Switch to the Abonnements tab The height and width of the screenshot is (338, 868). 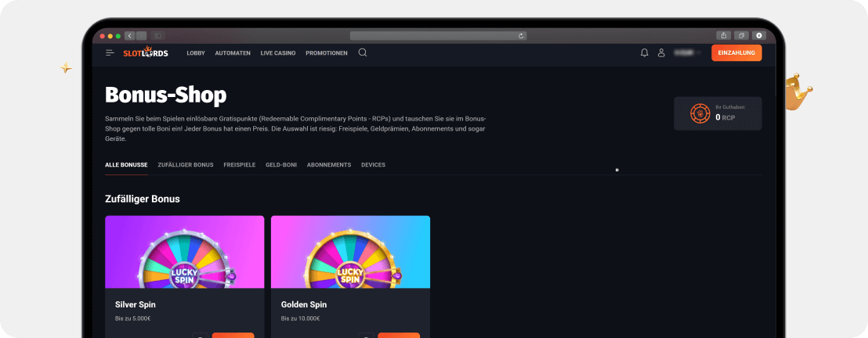(x=329, y=165)
